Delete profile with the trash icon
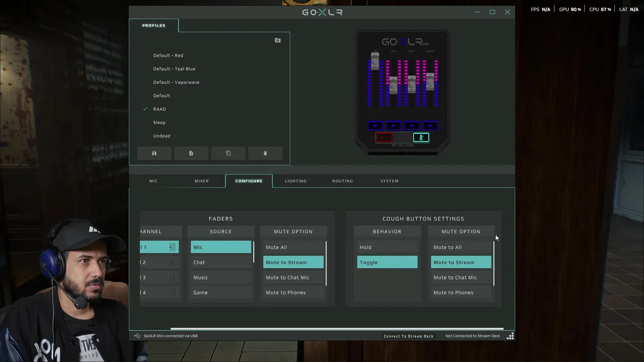This screenshot has width=644, height=362. pyautogui.click(x=265, y=153)
